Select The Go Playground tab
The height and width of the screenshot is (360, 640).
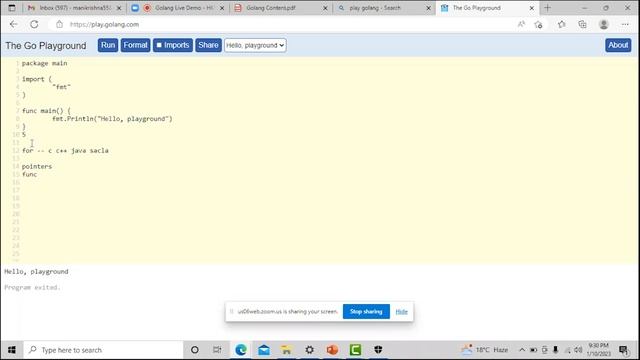(487, 8)
